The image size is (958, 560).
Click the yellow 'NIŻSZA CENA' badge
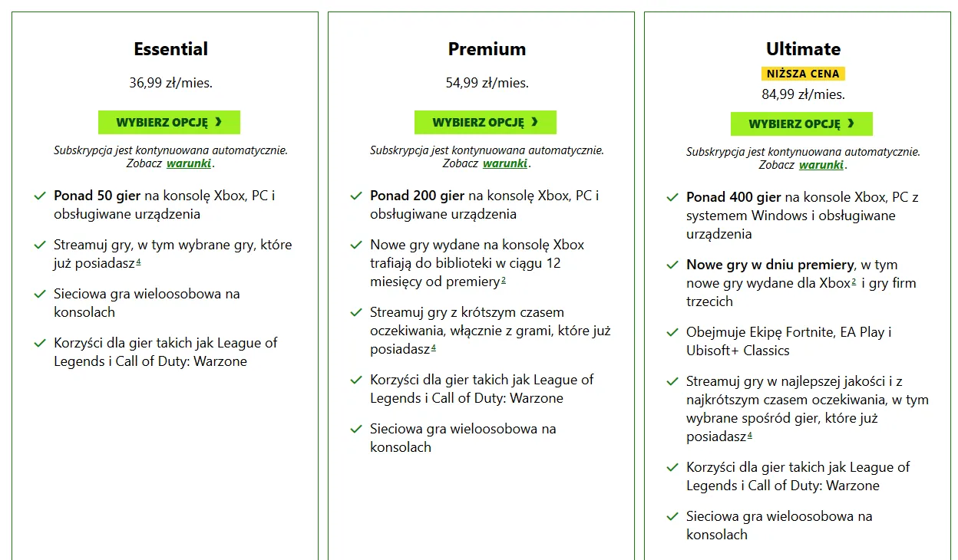(803, 74)
